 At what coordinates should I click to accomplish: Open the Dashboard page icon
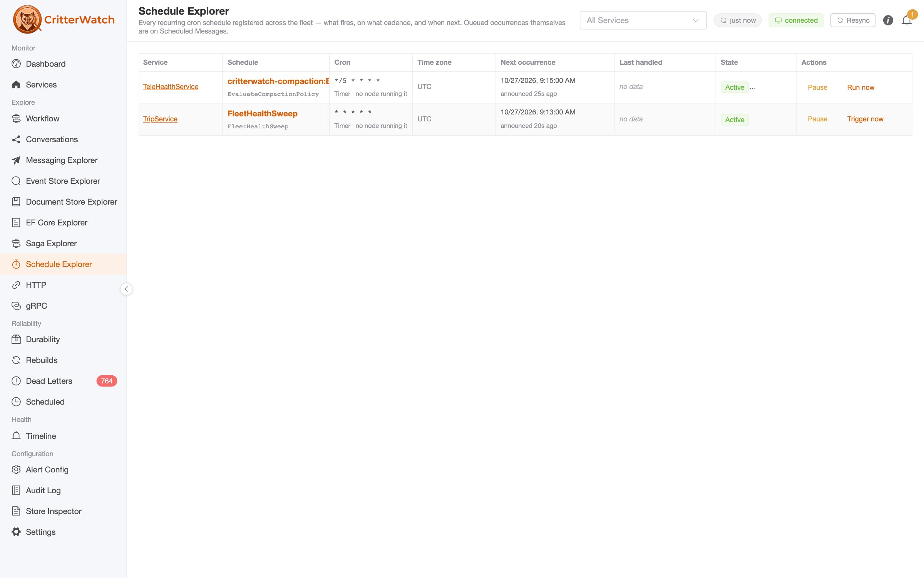coord(16,64)
